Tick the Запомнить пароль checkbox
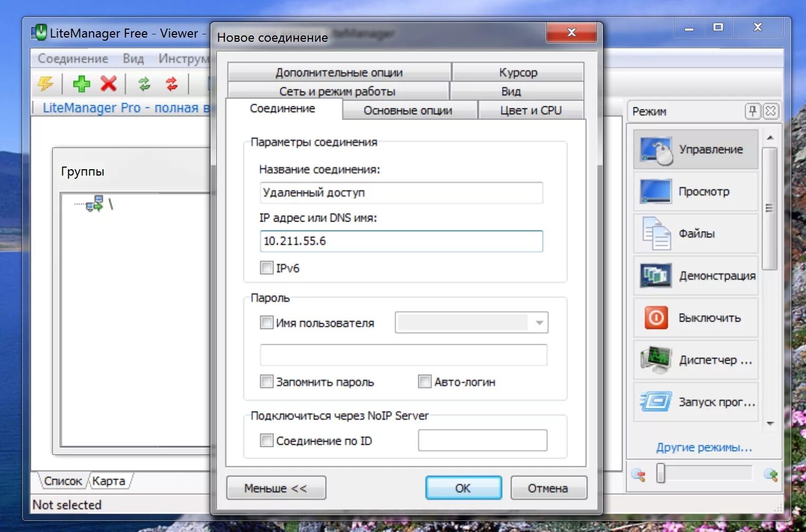The width and height of the screenshot is (806, 532). click(267, 382)
